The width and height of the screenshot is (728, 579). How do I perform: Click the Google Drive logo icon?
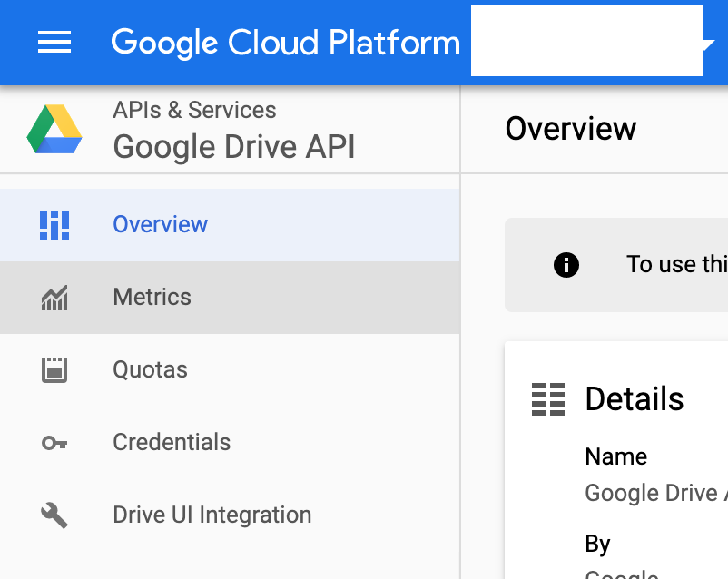point(54,129)
